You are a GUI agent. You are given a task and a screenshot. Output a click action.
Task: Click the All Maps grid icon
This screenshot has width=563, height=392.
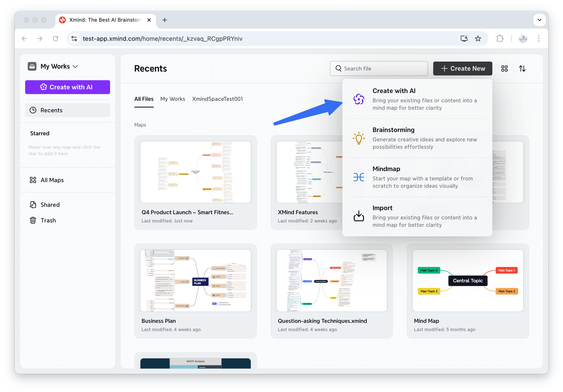coord(33,180)
